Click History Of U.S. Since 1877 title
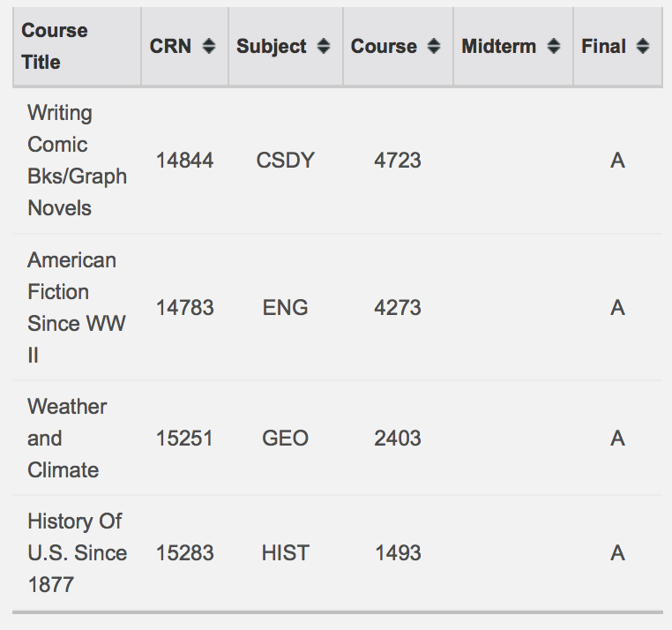Viewport: 672px width, 630px height. coord(77,553)
